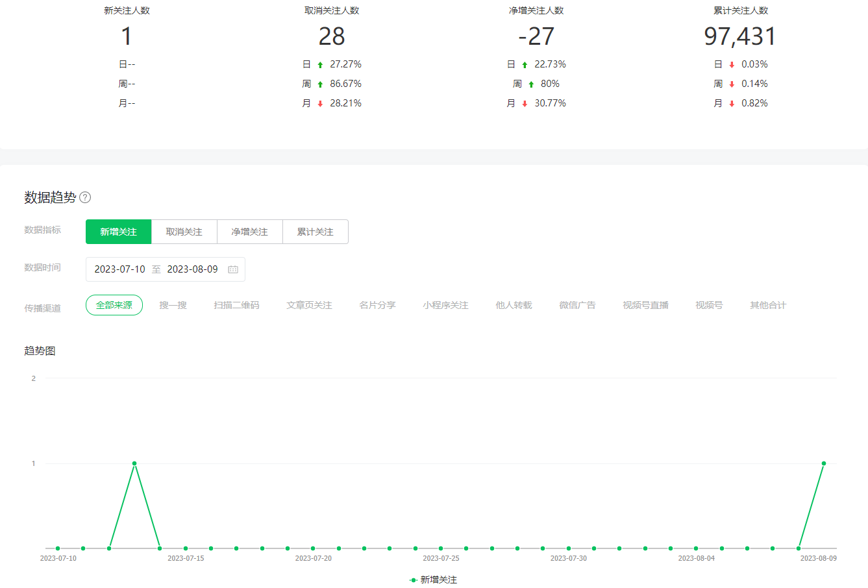The width and height of the screenshot is (868, 588).
Task: Filter by 他人转载 channel
Action: click(514, 305)
